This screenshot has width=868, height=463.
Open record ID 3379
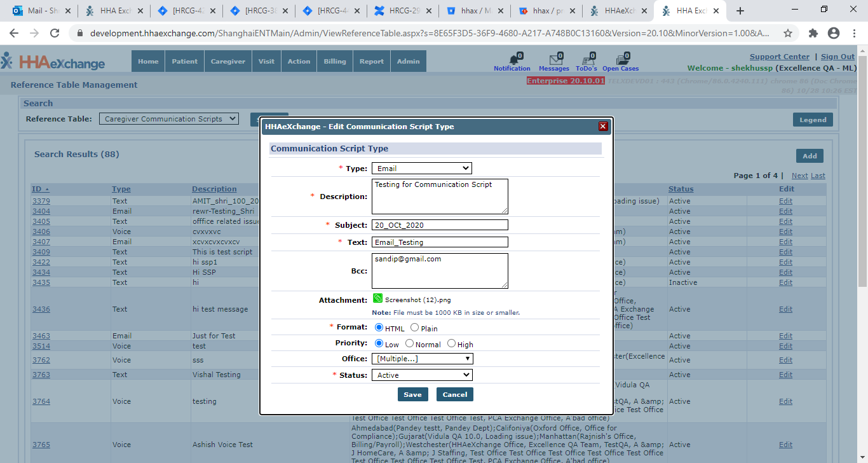[x=41, y=201]
